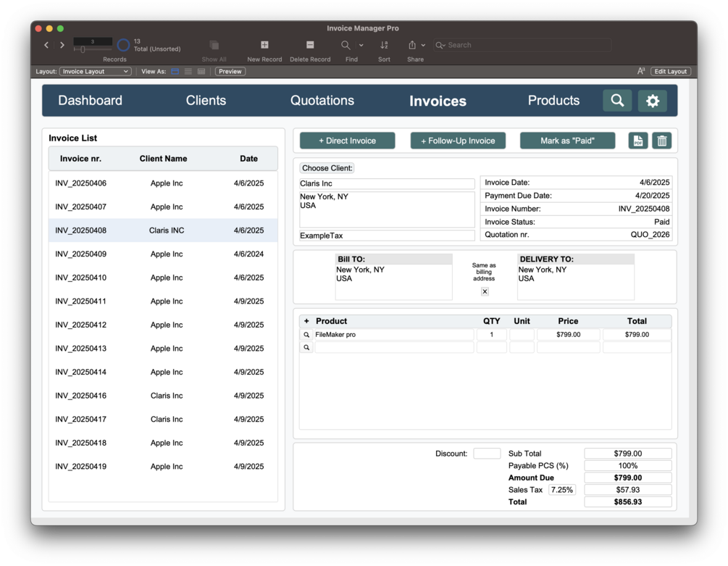This screenshot has height=566, width=728.
Task: Click the Payment Due Date 4/20/2025
Action: pyautogui.click(x=653, y=196)
